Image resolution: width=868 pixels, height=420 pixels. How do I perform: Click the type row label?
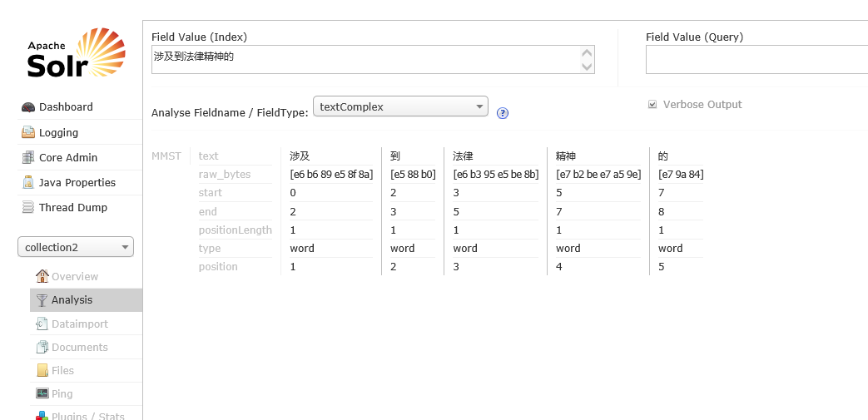pyautogui.click(x=210, y=249)
